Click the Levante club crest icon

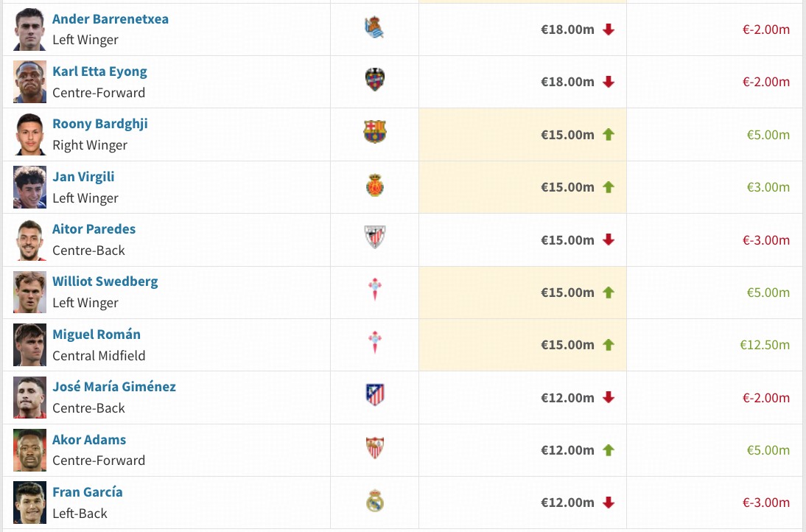point(374,80)
